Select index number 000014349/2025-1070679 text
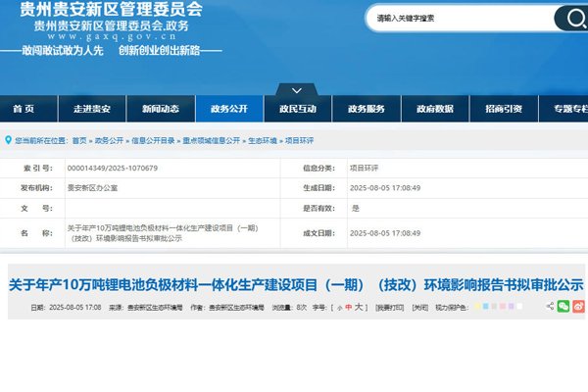 113,168
